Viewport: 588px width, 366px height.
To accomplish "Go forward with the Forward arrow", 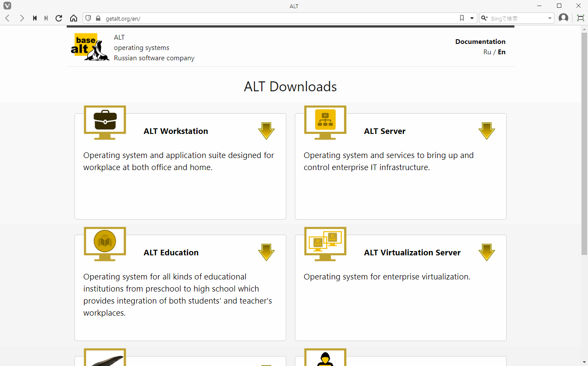I will pos(22,18).
